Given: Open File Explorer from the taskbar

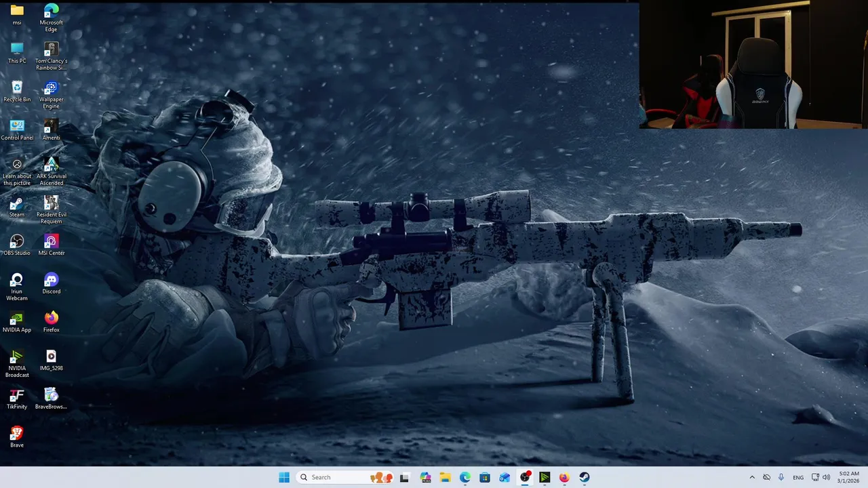Looking at the screenshot, I should coord(445,477).
